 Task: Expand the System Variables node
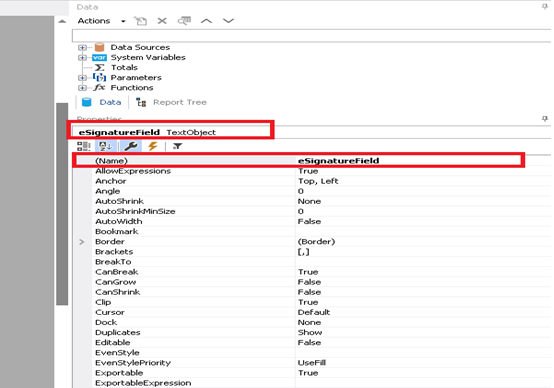click(x=82, y=57)
